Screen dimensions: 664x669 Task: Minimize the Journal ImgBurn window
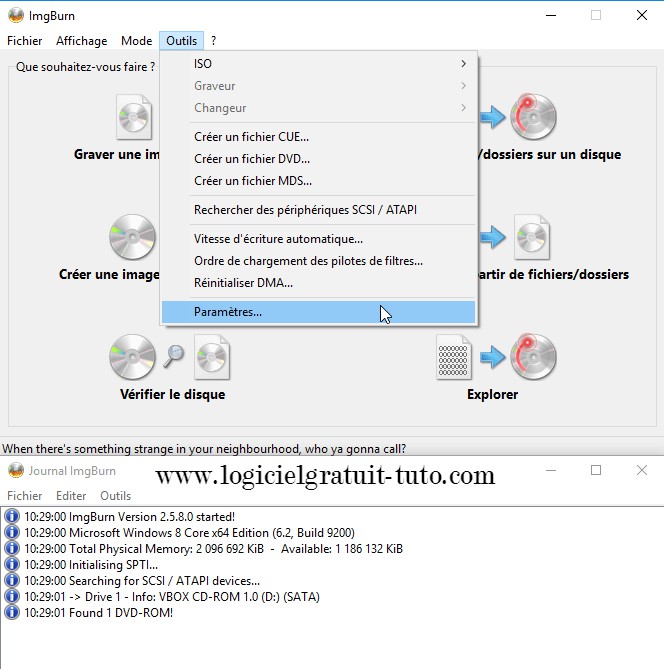tap(551, 470)
